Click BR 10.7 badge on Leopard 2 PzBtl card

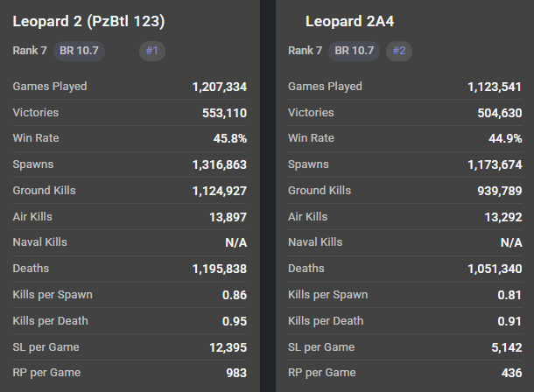[79, 51]
